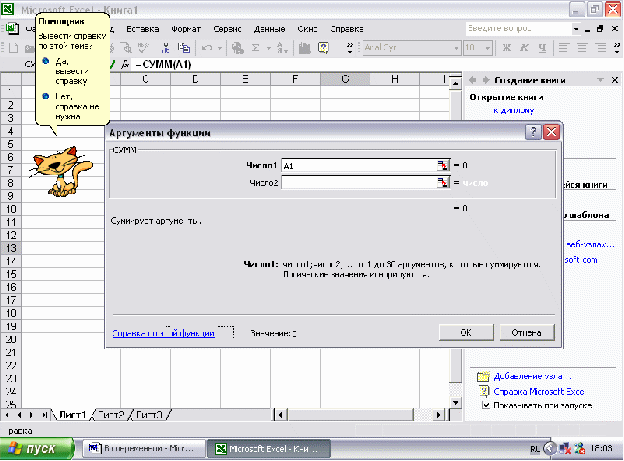624x461 pixels.
Task: Align text left icon
Action: pos(563,48)
